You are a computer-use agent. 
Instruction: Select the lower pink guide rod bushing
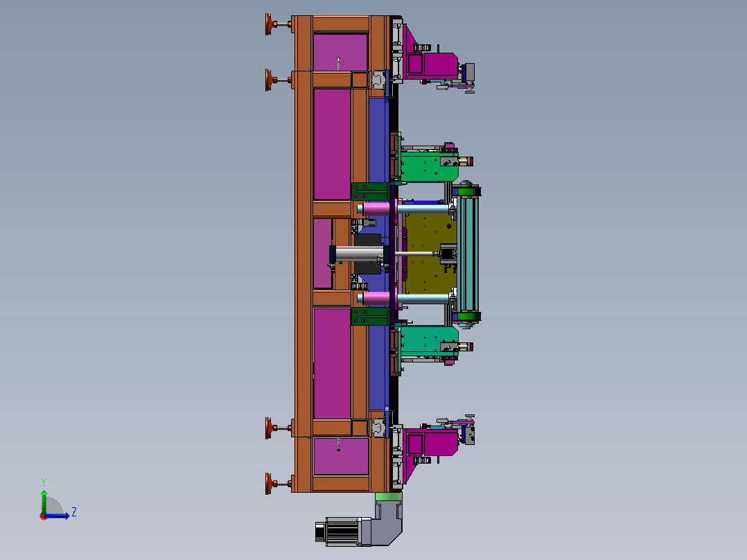point(377,298)
